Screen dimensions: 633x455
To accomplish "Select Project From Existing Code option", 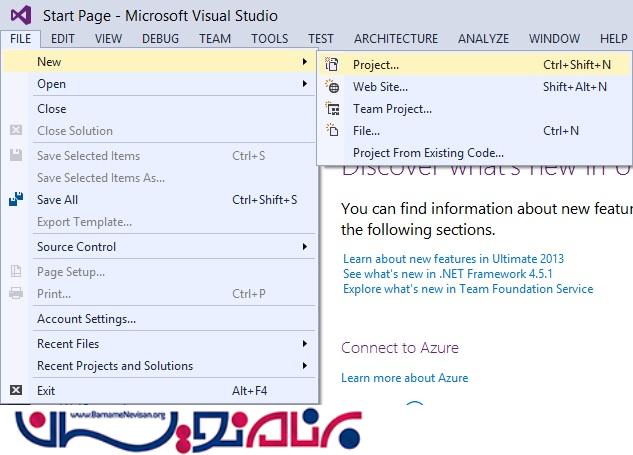I will pos(428,153).
